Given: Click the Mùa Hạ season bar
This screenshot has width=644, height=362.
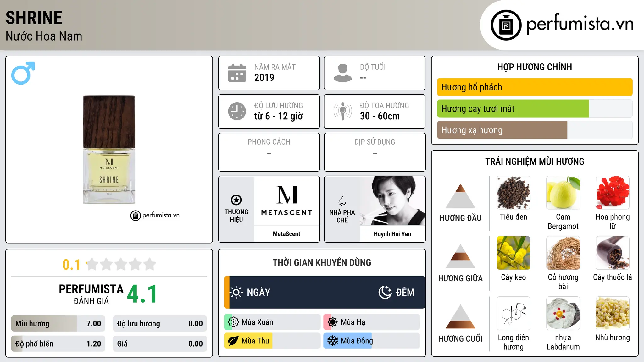Looking at the screenshot, I should [x=372, y=322].
